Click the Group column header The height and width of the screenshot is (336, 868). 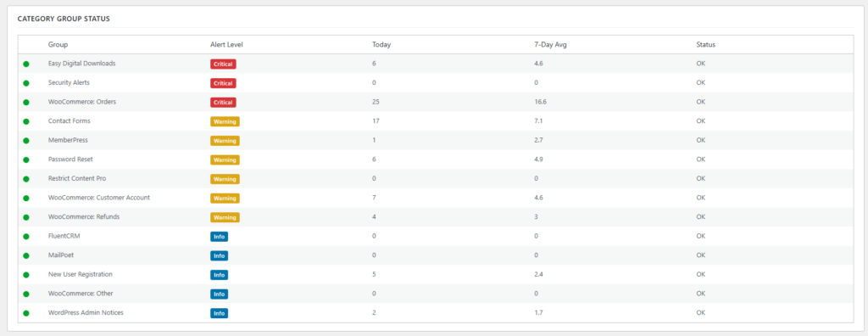[x=58, y=44]
